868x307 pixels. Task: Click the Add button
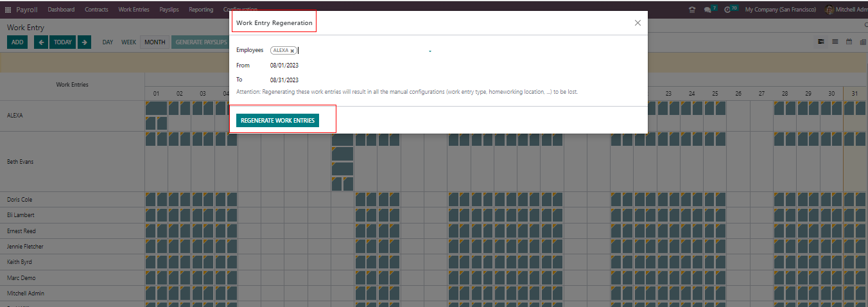coord(17,42)
